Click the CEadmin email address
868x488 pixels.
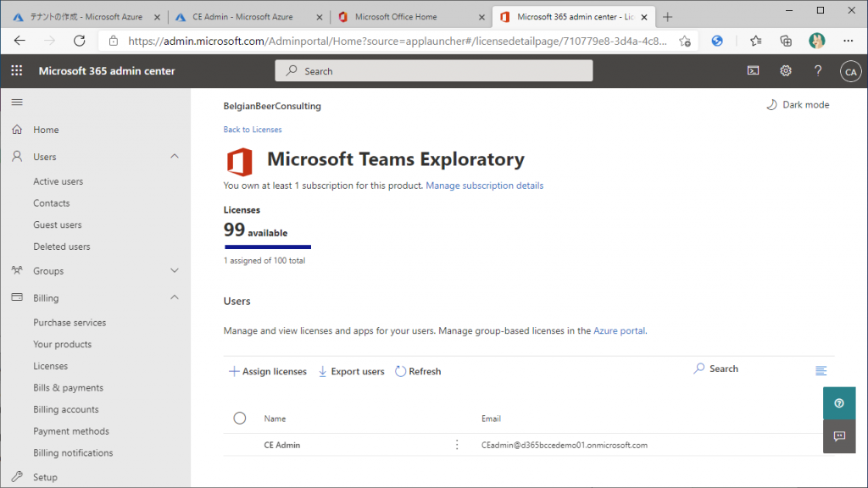[565, 445]
